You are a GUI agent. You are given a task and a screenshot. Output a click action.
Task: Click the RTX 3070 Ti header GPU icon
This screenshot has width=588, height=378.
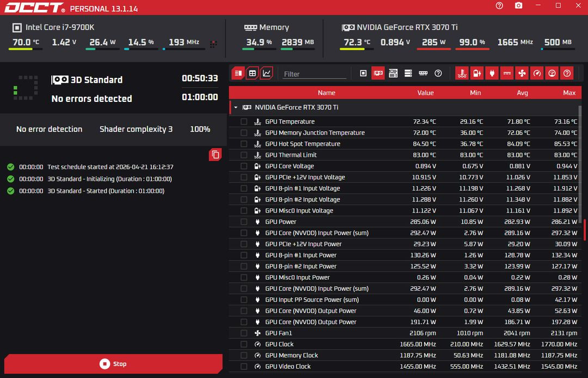[348, 27]
